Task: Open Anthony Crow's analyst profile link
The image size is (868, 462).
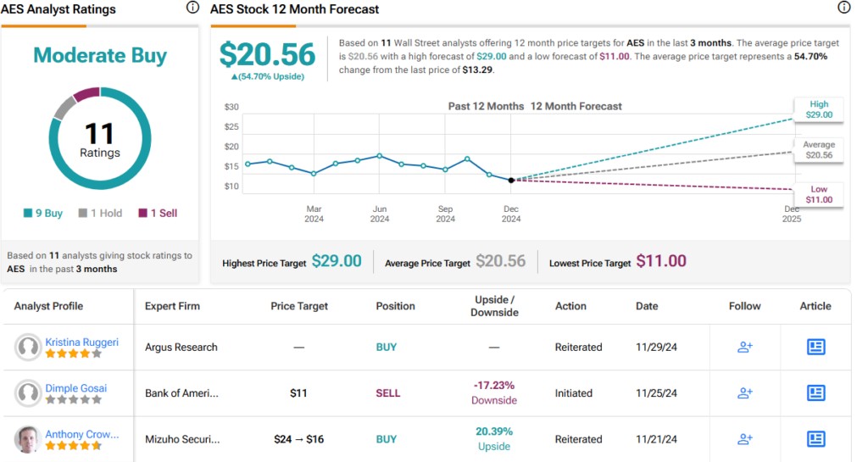Action: [x=82, y=434]
